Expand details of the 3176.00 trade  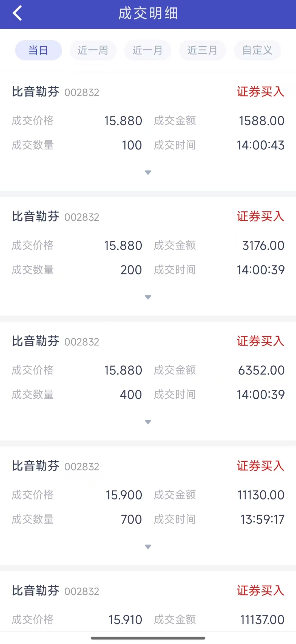tap(148, 297)
